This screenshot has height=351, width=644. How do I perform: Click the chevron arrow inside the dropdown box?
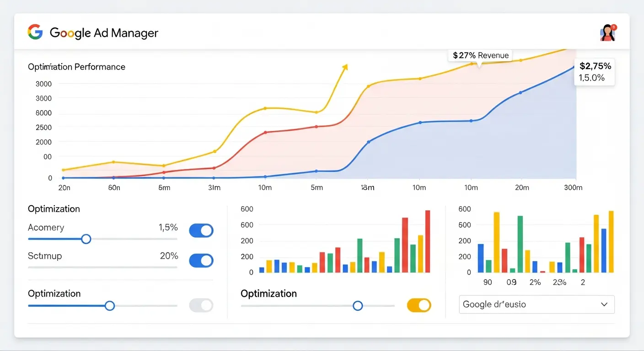pos(605,304)
